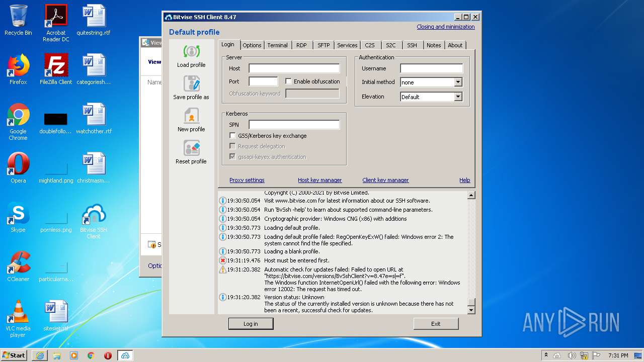The height and width of the screenshot is (362, 644).
Task: Choose the Save profile as icon
Action: (191, 84)
